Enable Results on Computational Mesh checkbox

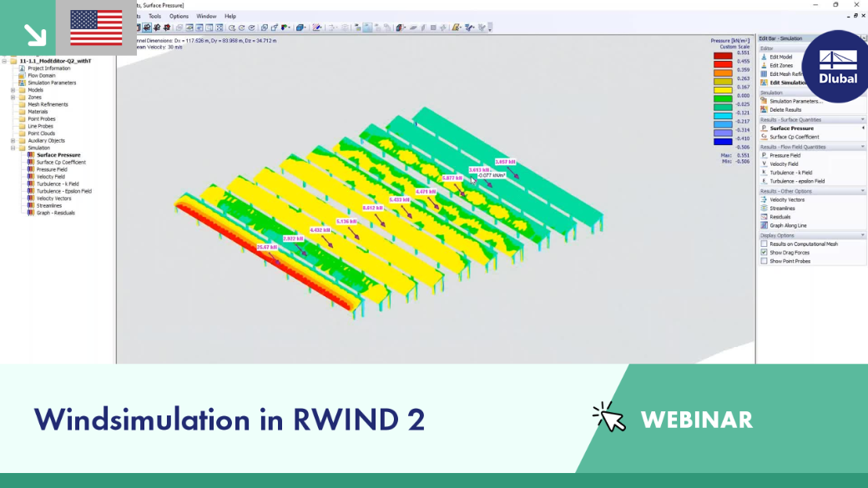[x=764, y=244]
